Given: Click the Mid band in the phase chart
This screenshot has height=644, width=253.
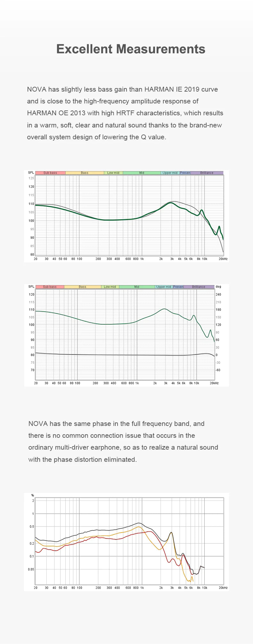Looking at the screenshot, I should click(x=137, y=287).
